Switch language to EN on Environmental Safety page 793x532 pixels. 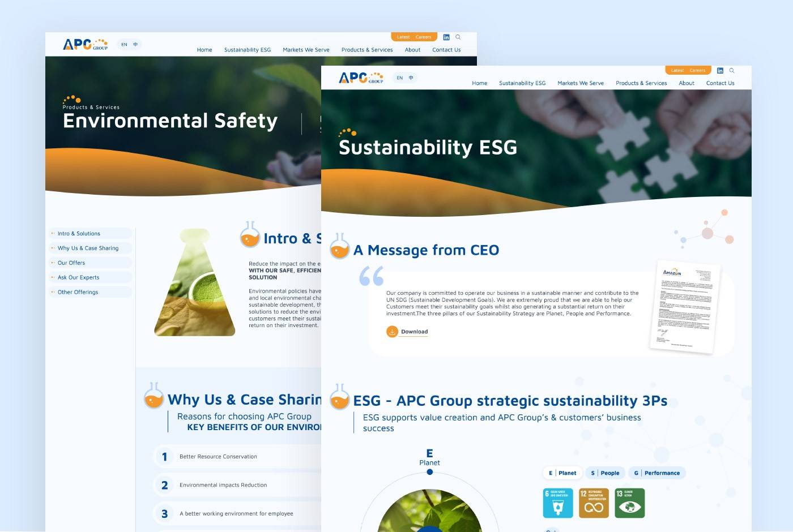click(124, 45)
